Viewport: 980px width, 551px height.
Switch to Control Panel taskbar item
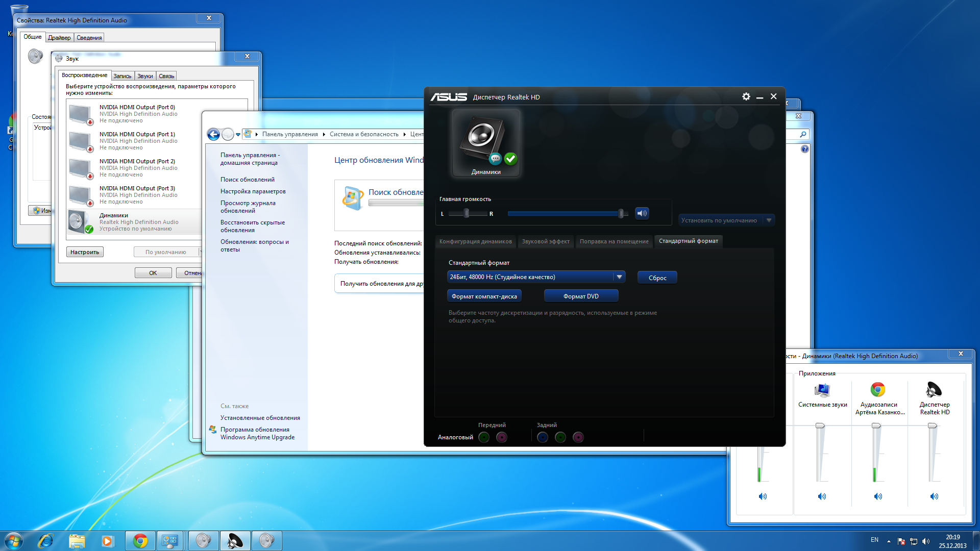170,541
